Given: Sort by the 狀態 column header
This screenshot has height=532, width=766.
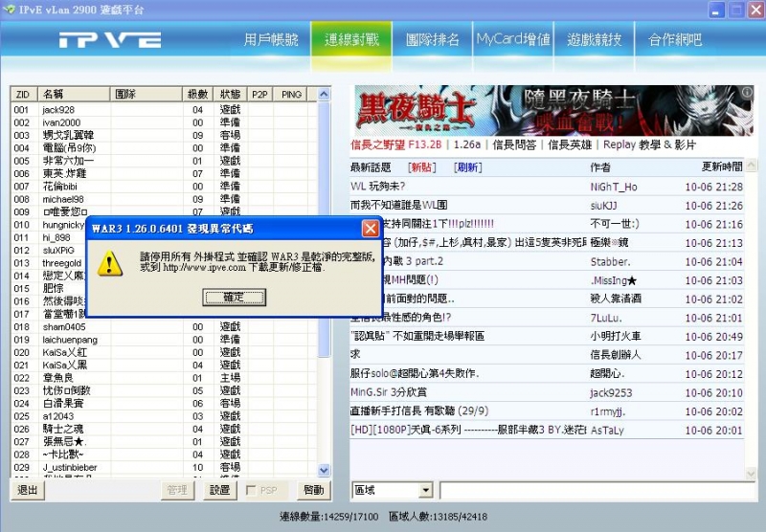Looking at the screenshot, I should (230, 94).
